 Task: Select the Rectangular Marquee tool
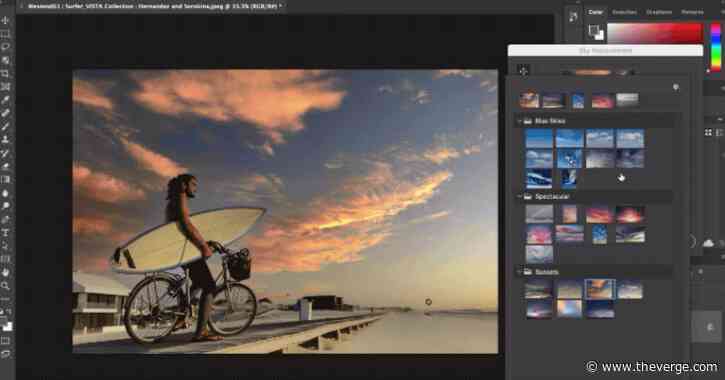(6, 34)
